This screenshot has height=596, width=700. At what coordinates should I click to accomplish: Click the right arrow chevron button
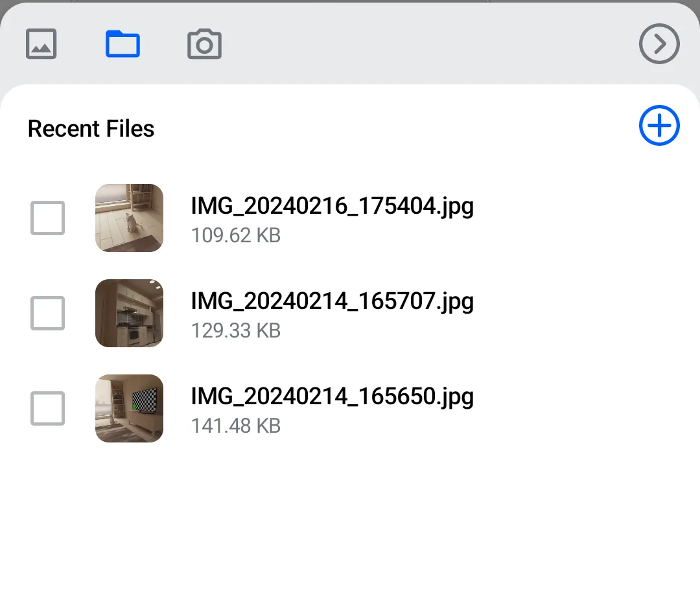(659, 44)
